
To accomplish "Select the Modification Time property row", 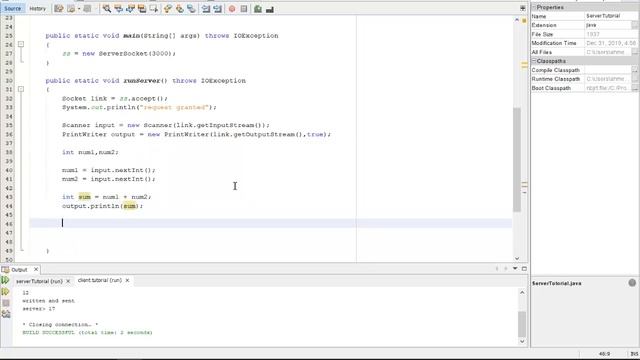I will coord(584,43).
